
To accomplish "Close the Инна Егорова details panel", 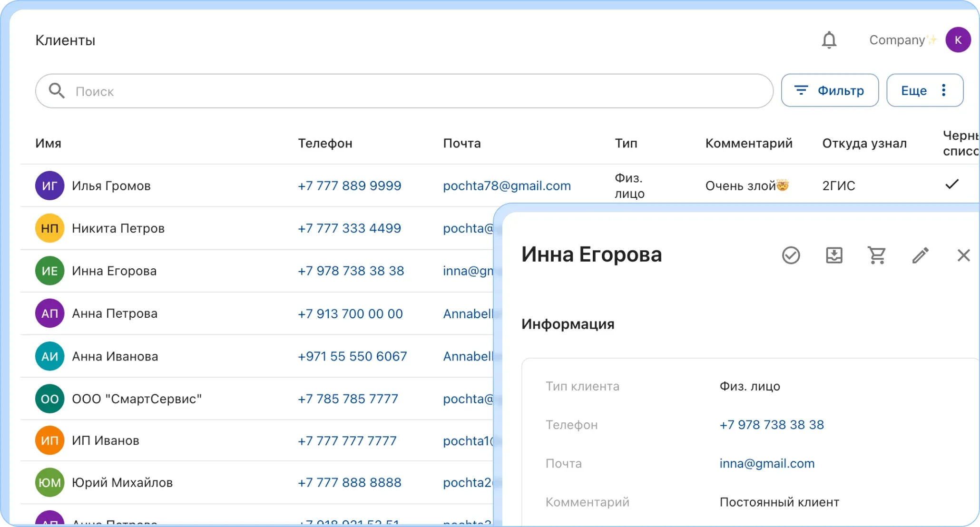I will [963, 255].
